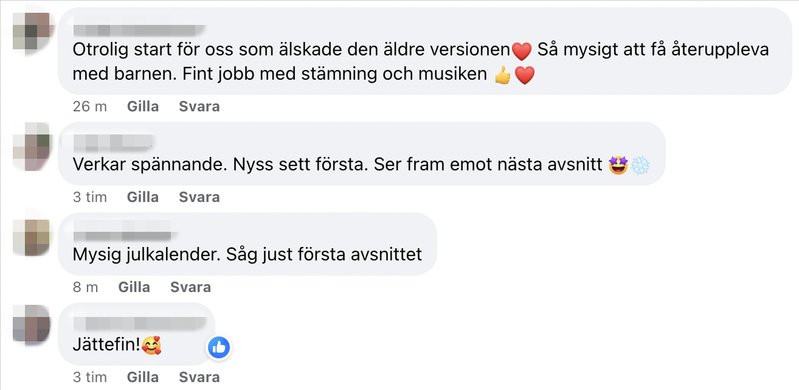Click Svara under 'Verkar spännande' comment

[x=199, y=197]
